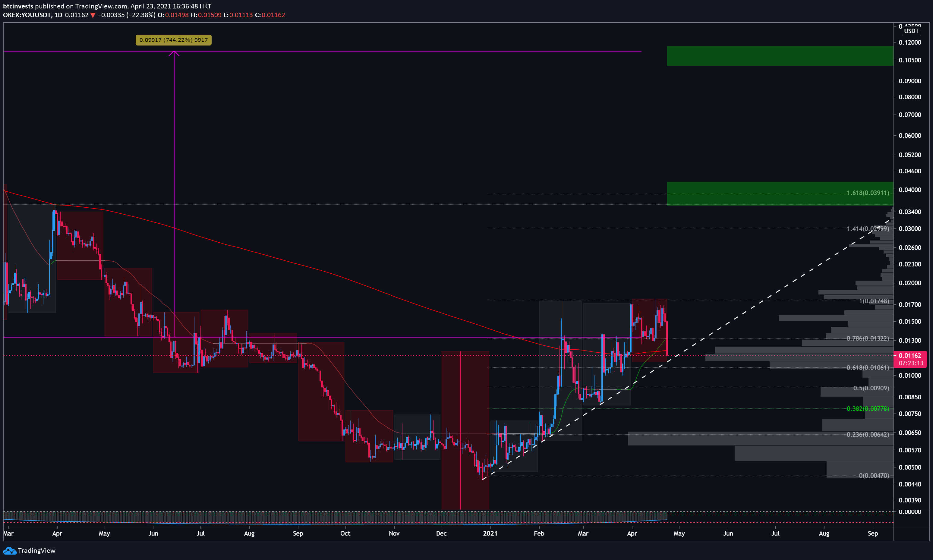The height and width of the screenshot is (560, 933).
Task: Click the Fibonacci level 0.5(0.00909)
Action: click(x=871, y=388)
